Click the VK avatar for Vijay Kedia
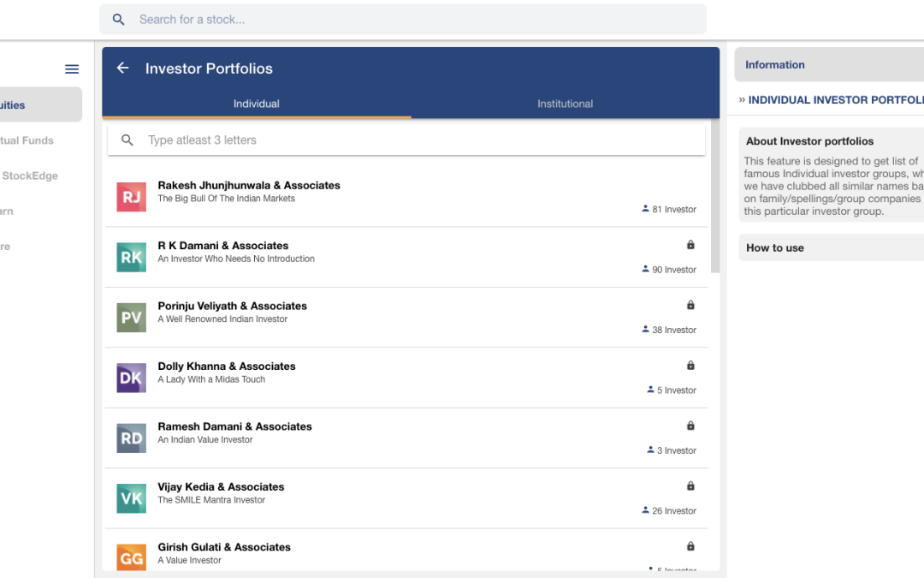 132,498
